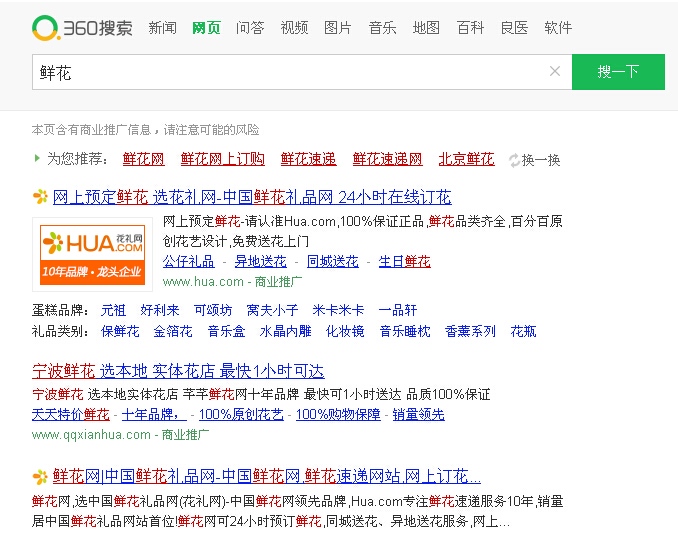Open the 音乐 tab
This screenshot has width=678, height=535.
pyautogui.click(x=382, y=28)
